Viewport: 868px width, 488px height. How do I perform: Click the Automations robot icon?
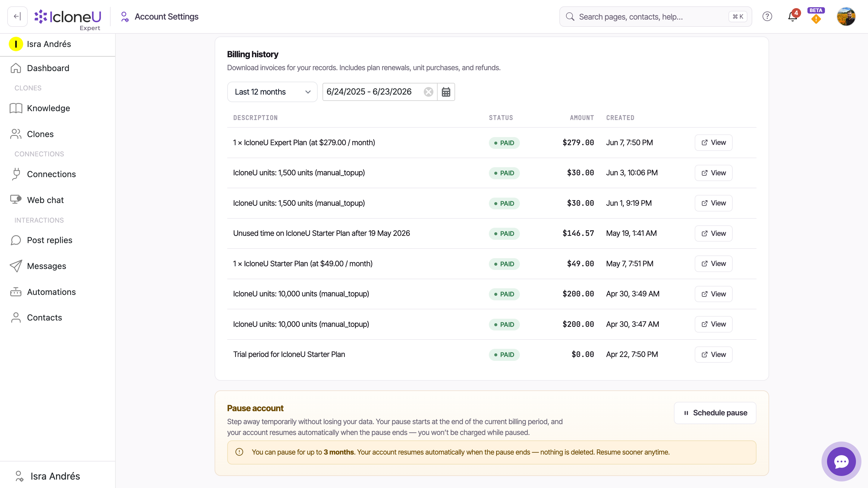16,292
